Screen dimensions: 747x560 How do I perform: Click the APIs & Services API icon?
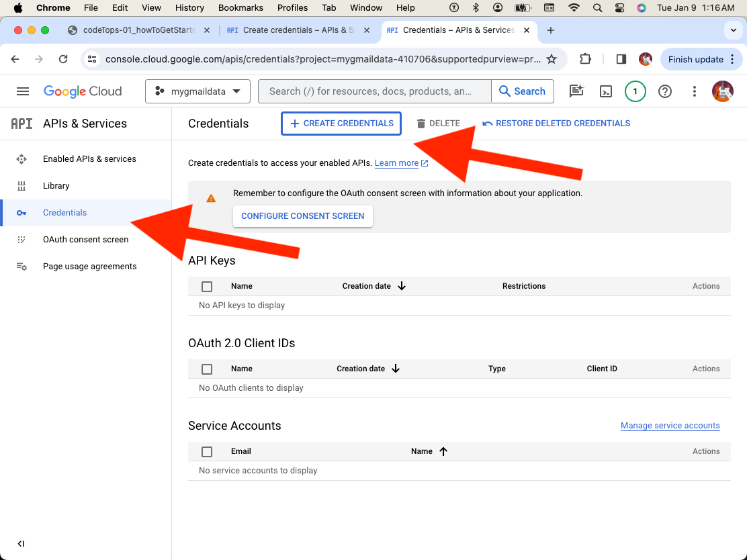(x=22, y=124)
